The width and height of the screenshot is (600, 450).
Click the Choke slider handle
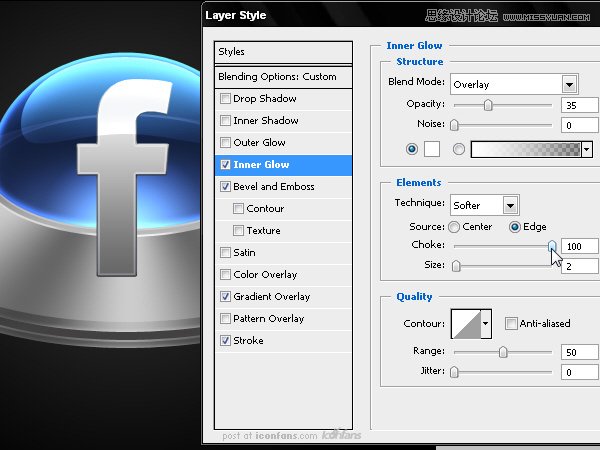tap(552, 246)
